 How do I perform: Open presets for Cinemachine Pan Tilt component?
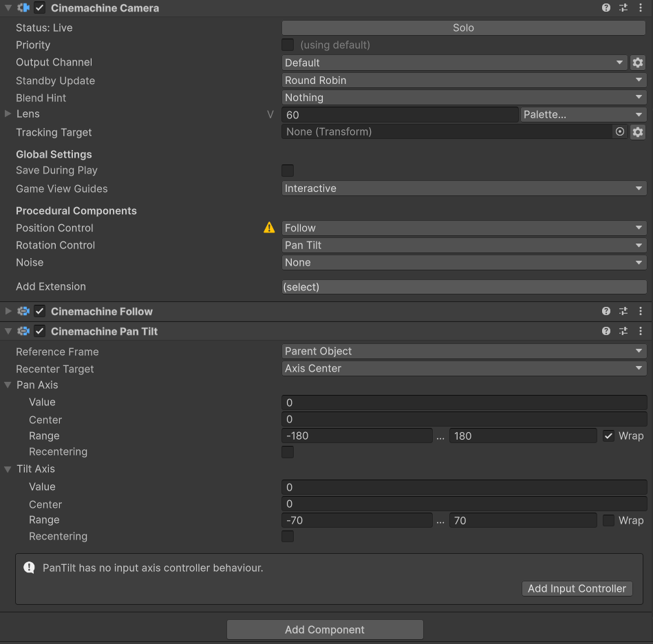pos(623,331)
